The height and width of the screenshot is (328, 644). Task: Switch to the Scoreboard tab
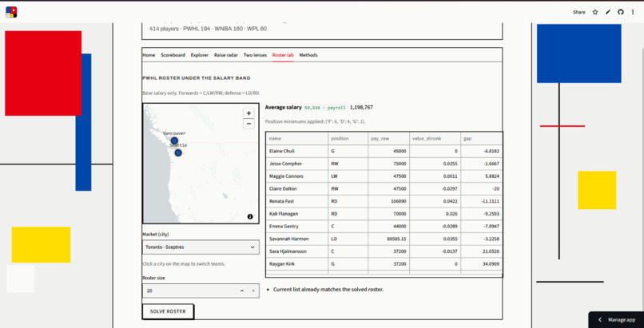(x=173, y=55)
